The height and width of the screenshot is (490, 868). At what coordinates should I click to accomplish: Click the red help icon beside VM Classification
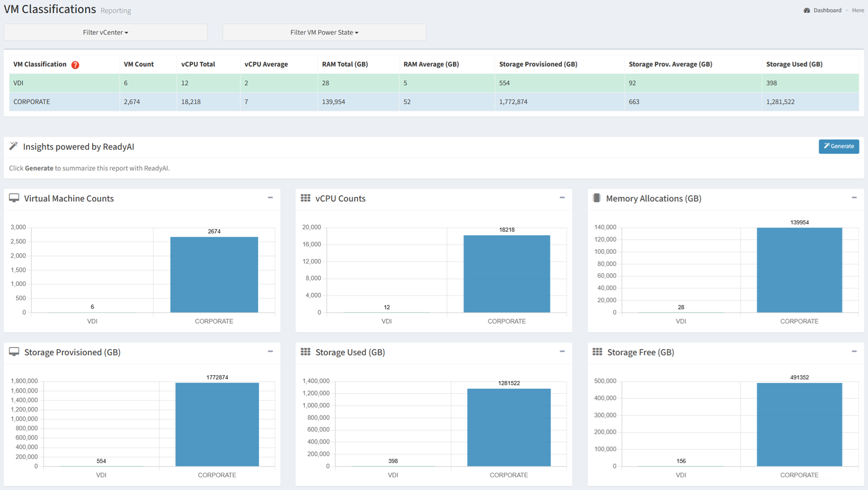pyautogui.click(x=75, y=65)
